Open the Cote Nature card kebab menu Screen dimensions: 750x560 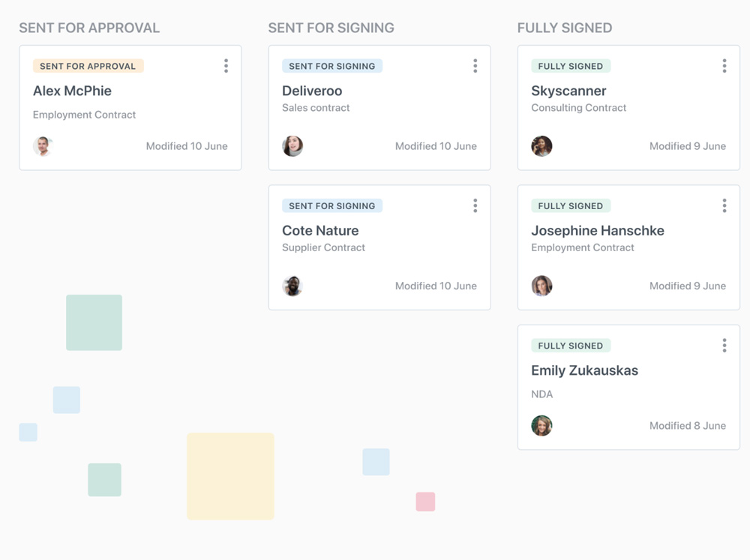click(475, 205)
